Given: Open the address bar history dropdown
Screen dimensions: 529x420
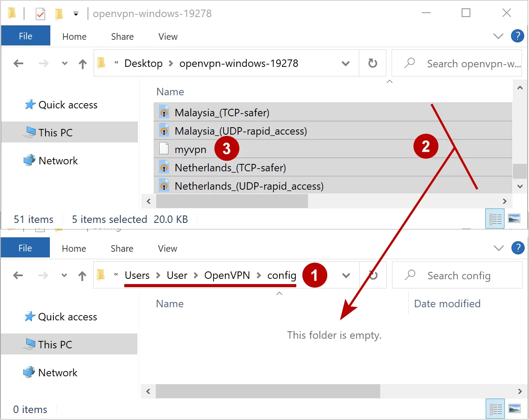Looking at the screenshot, I should pyautogui.click(x=345, y=63).
